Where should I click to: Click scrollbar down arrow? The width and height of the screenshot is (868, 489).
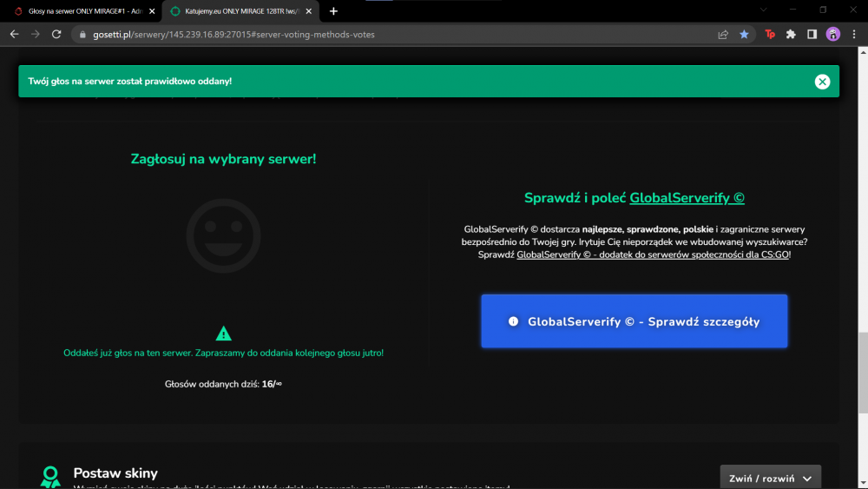[x=863, y=485]
